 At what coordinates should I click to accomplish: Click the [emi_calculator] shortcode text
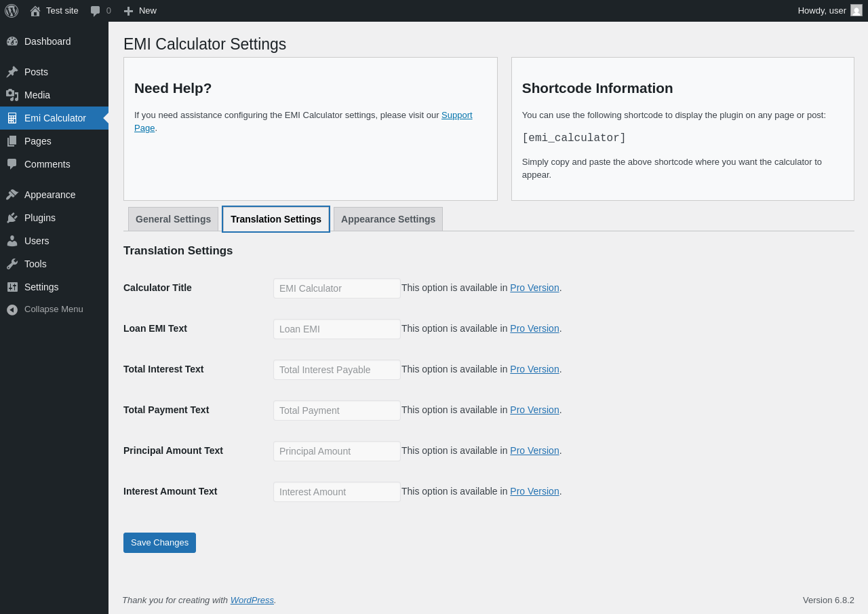click(574, 138)
